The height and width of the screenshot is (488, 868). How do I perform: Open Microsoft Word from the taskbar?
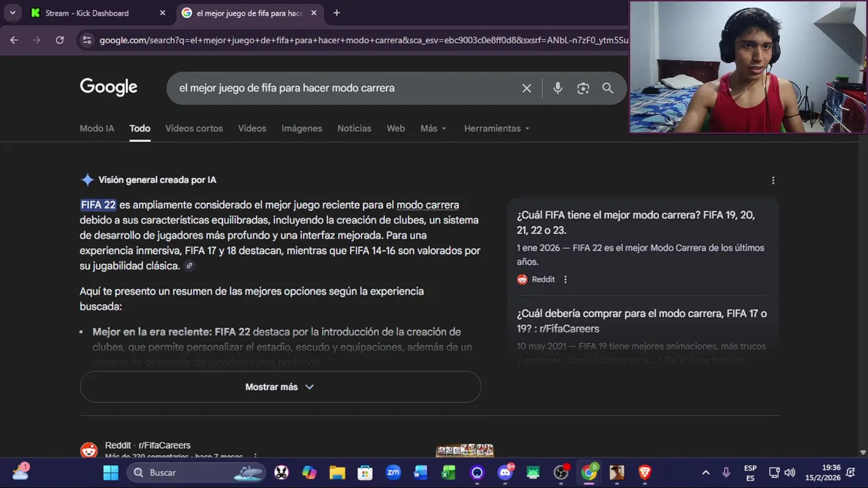[420, 472]
